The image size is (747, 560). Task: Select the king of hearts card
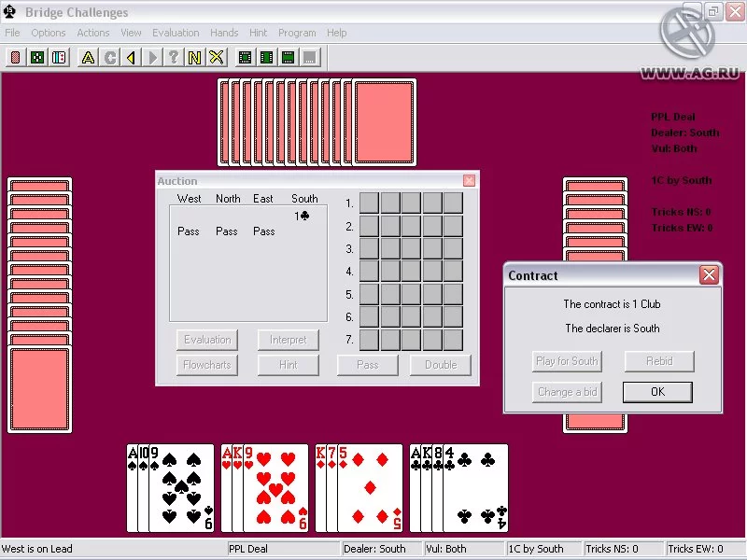point(237,488)
